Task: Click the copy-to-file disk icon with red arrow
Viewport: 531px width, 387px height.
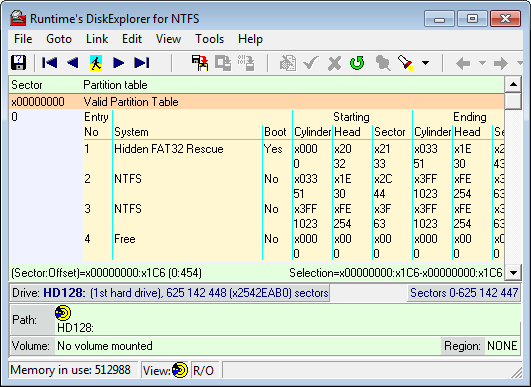Action: (200, 63)
